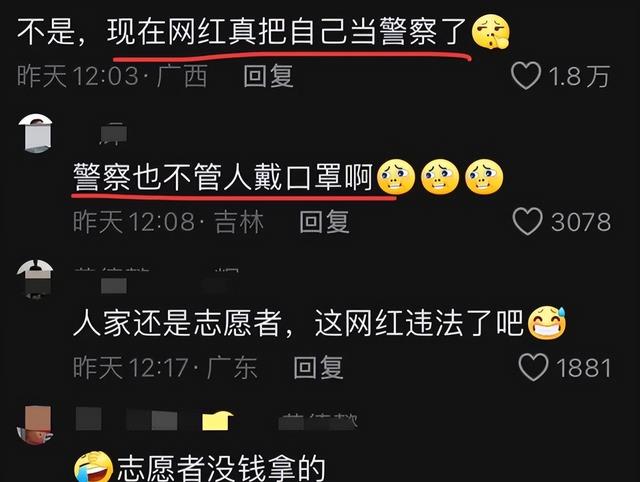
Task: Open avatar of the 广东 commenter
Action: pos(35,279)
